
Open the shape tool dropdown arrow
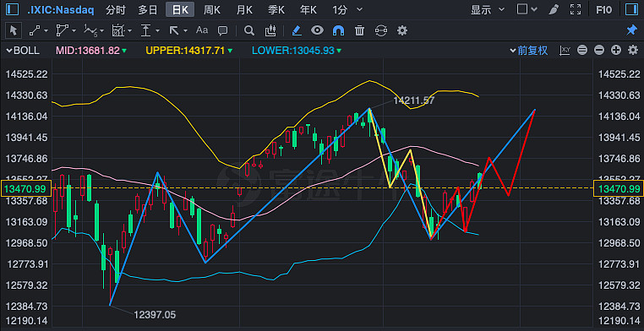(74, 30)
